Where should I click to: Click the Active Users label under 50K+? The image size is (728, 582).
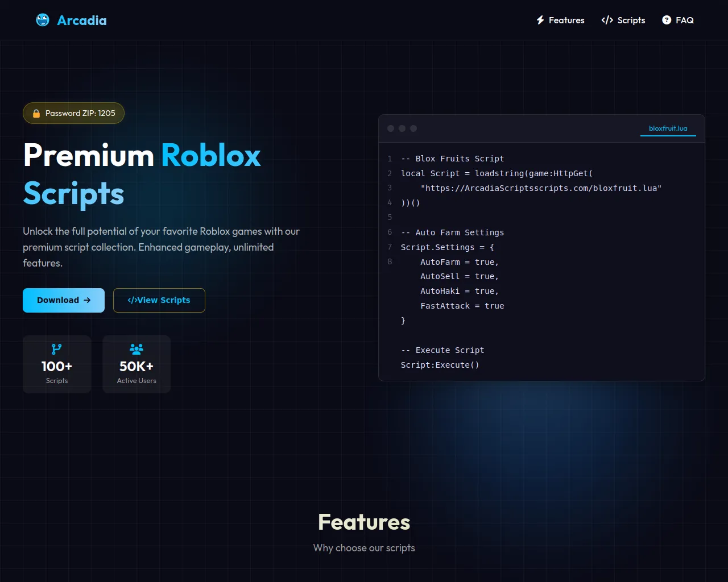pyautogui.click(x=136, y=381)
